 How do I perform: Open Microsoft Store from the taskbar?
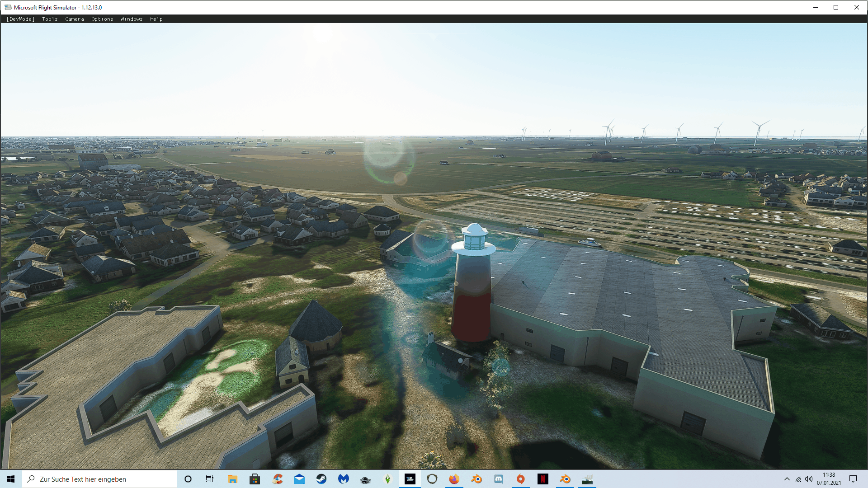pyautogui.click(x=255, y=479)
